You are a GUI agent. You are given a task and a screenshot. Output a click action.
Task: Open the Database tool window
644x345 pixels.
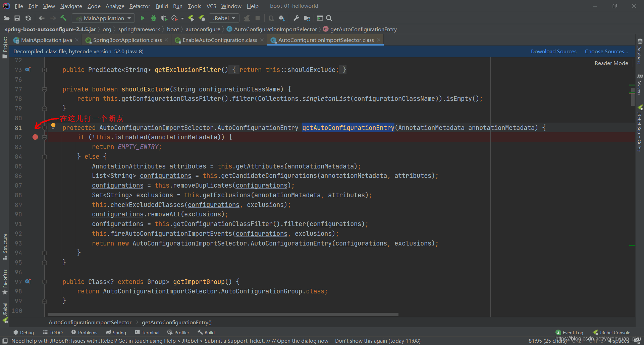pyautogui.click(x=640, y=51)
